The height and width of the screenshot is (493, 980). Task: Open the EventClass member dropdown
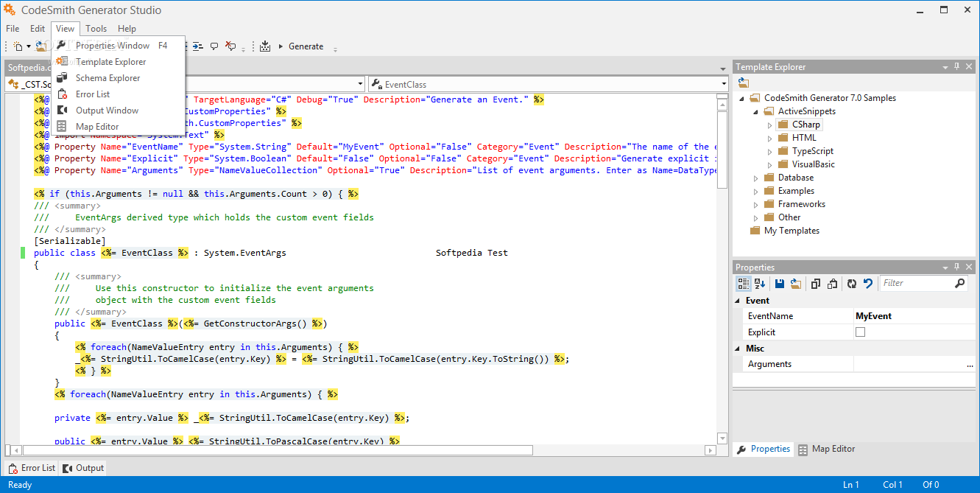(725, 84)
